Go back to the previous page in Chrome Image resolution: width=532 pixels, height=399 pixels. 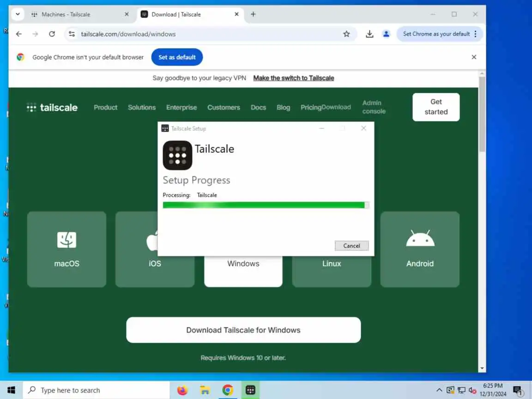(x=19, y=34)
